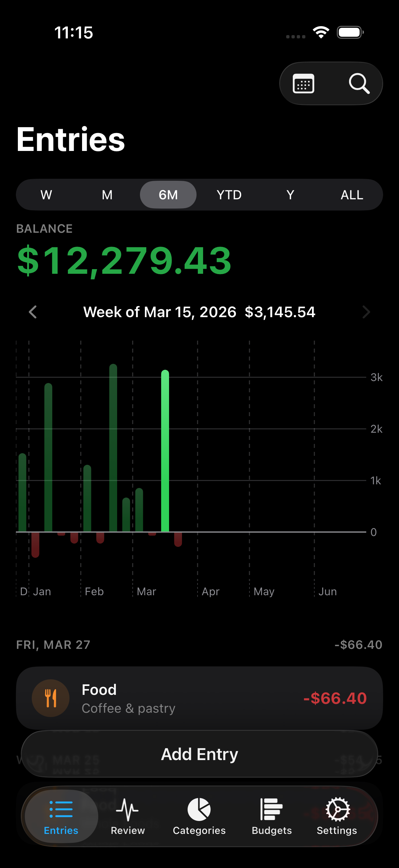Select the 6M range segment
399x868 pixels.
168,195
